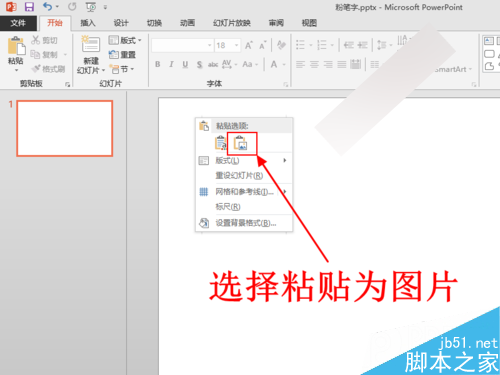Click the 复制 copy button
500x375 pixels.
[x=44, y=54]
